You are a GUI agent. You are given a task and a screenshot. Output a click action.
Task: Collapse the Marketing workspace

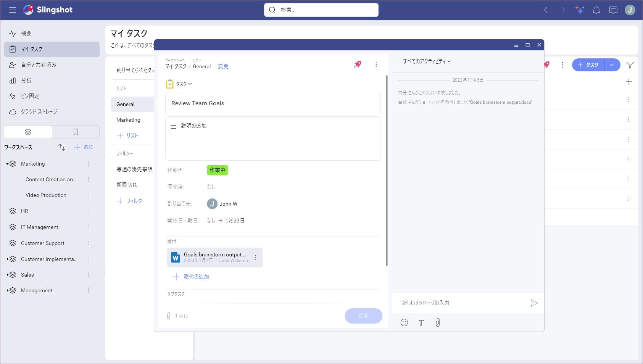pos(8,164)
